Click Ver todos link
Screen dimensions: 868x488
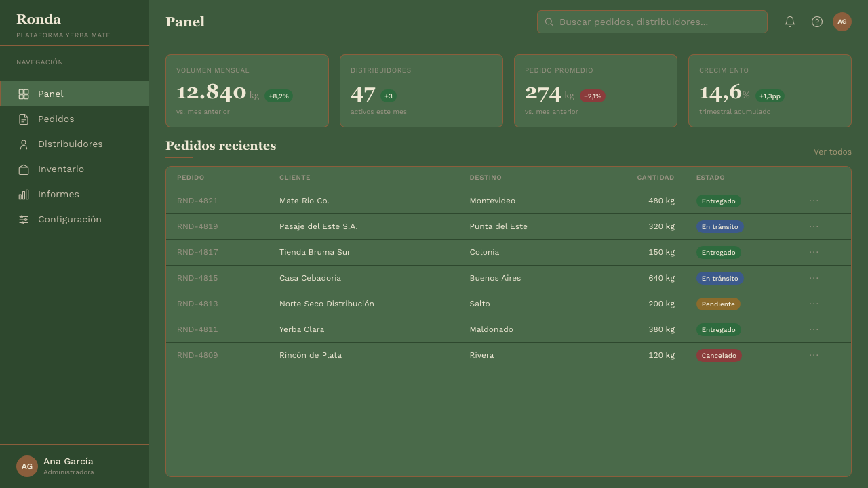833,152
